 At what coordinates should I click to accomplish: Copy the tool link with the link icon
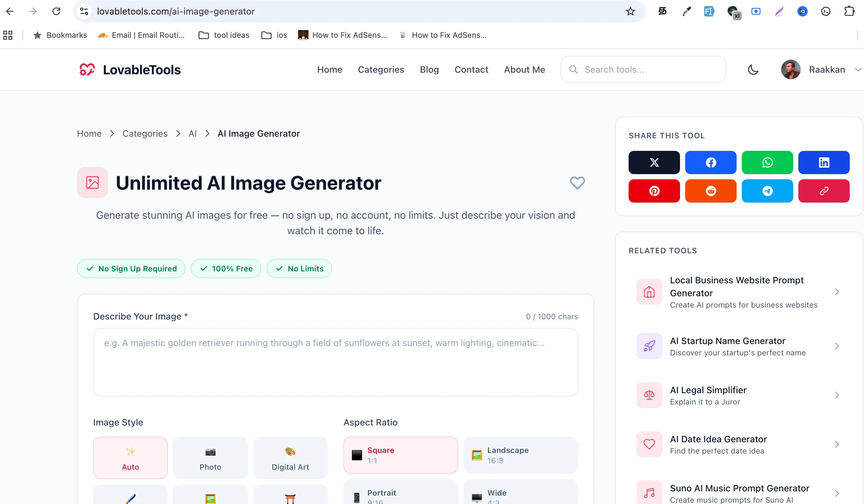(x=824, y=191)
